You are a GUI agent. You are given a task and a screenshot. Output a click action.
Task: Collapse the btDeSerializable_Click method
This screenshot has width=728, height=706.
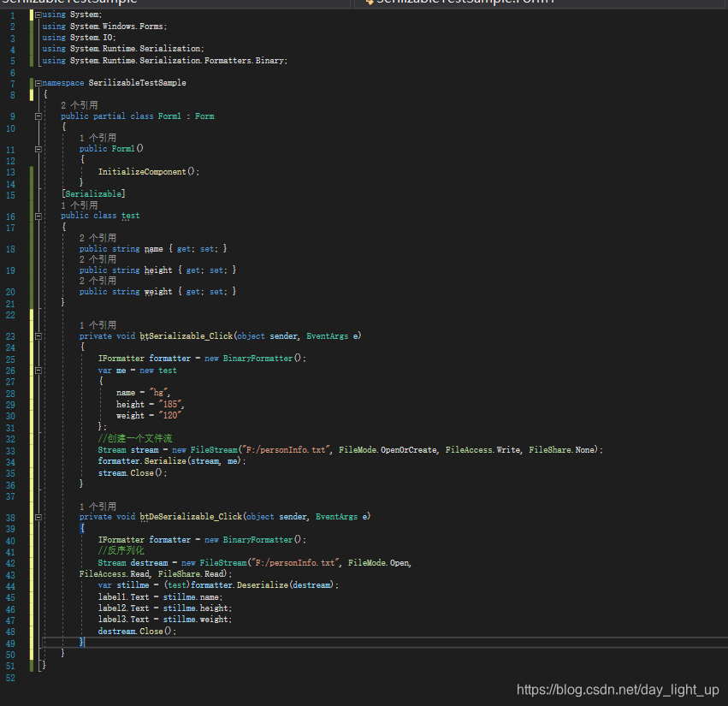(38, 517)
